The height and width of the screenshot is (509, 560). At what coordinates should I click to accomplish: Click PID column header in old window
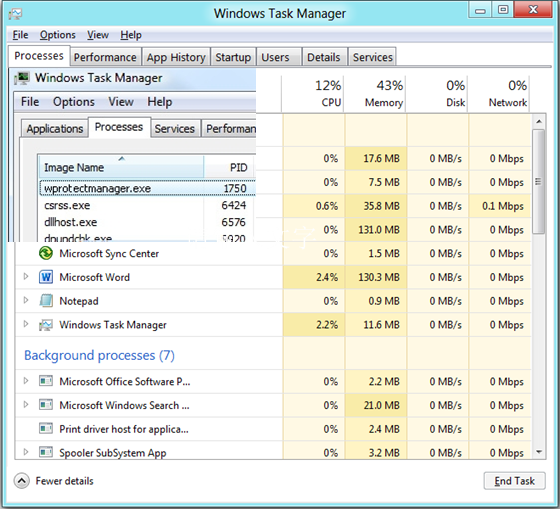point(230,166)
